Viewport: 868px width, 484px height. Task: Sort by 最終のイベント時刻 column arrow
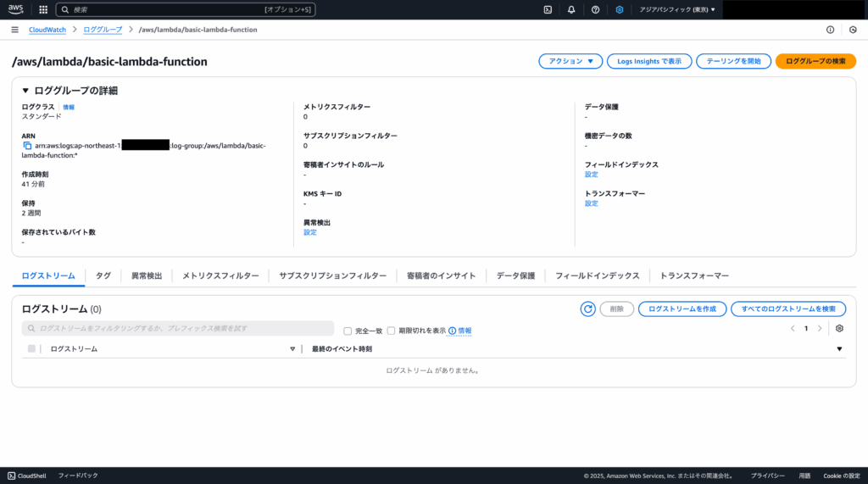pyautogui.click(x=839, y=349)
